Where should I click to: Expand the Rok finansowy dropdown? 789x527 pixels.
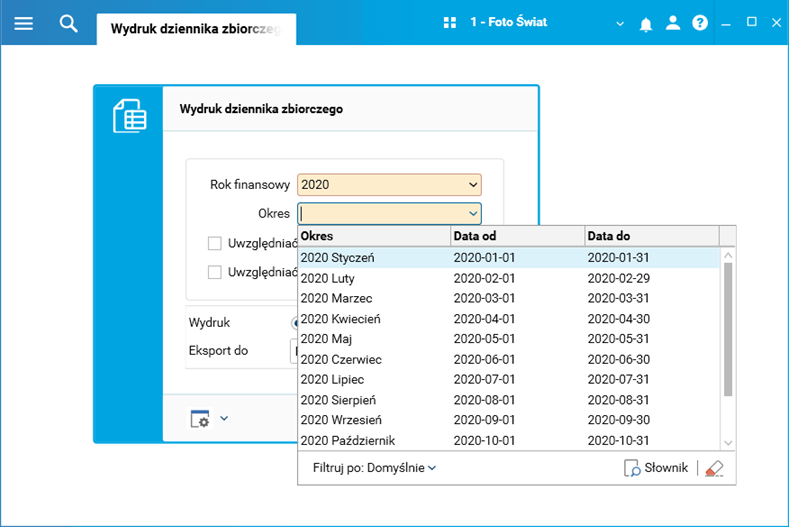point(473,185)
